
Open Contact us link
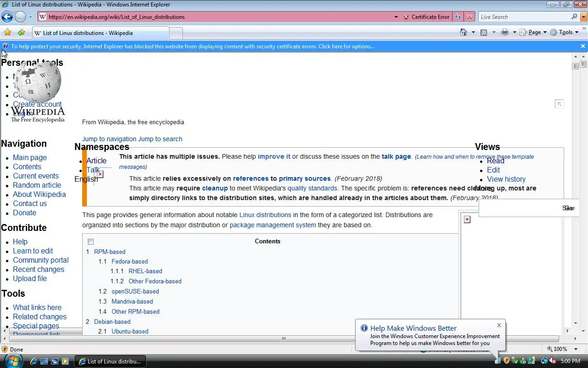coord(30,204)
